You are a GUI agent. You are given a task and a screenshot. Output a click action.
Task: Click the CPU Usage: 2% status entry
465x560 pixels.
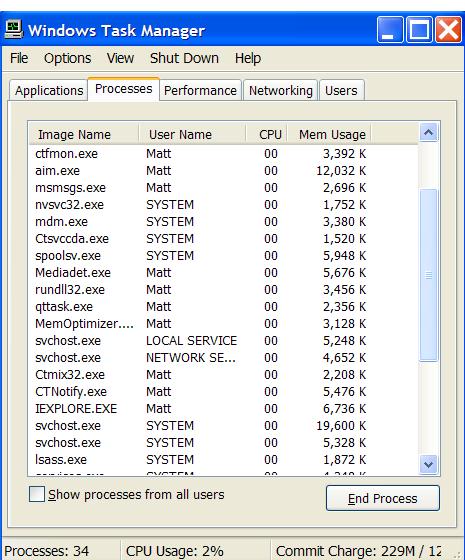[x=175, y=551]
